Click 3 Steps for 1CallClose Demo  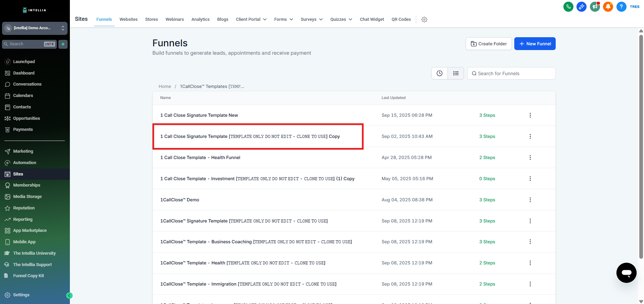pyautogui.click(x=487, y=200)
